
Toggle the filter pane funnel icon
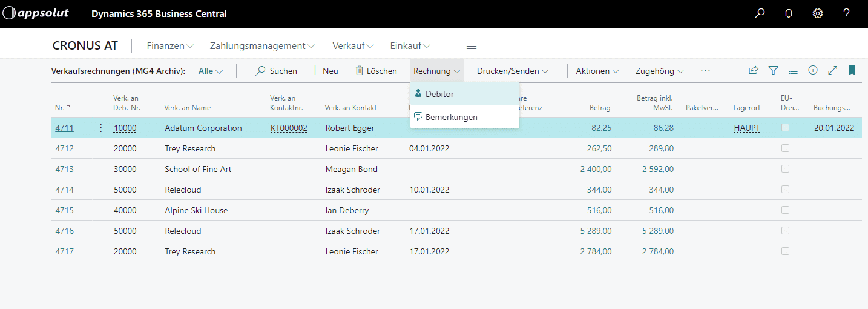tap(773, 70)
